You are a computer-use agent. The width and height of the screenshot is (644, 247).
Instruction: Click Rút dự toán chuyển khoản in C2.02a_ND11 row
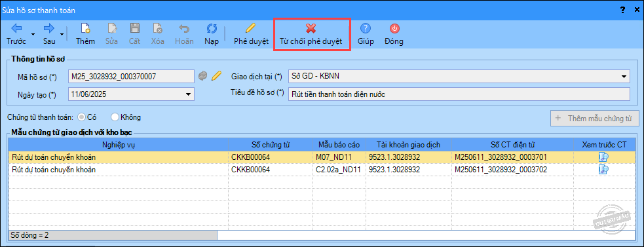coord(54,169)
